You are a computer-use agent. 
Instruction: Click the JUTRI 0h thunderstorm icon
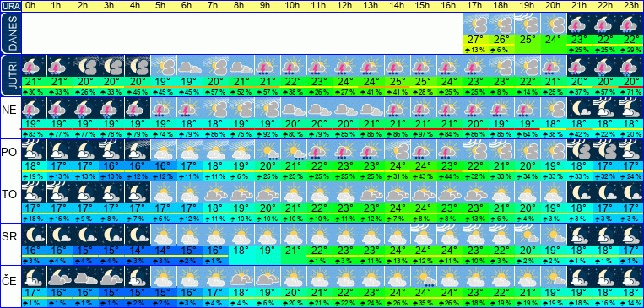click(34, 66)
